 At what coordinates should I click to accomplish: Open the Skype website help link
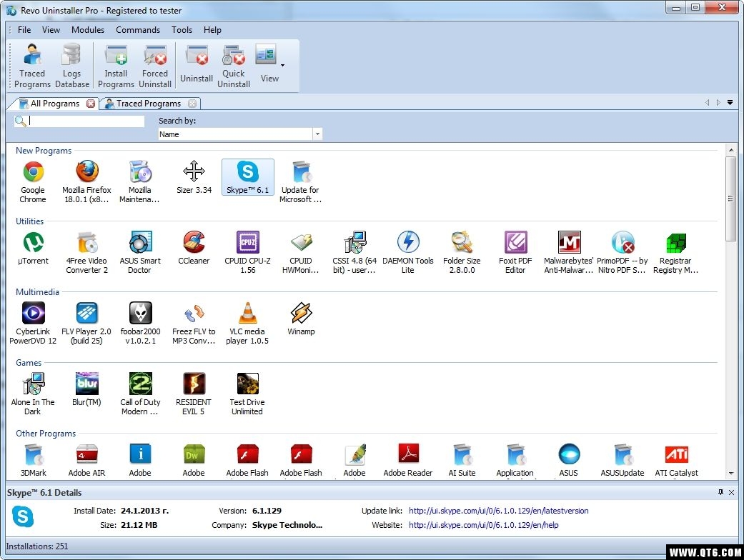point(484,525)
